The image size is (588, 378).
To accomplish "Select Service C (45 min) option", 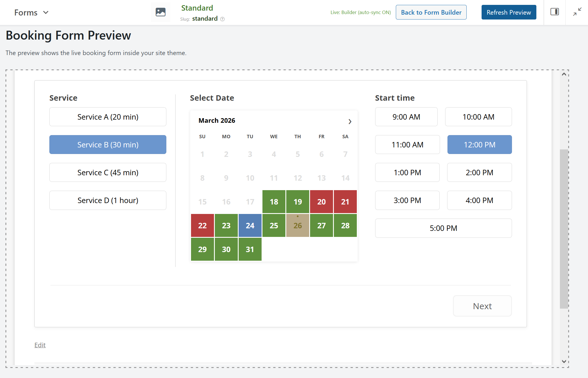I will click(108, 172).
